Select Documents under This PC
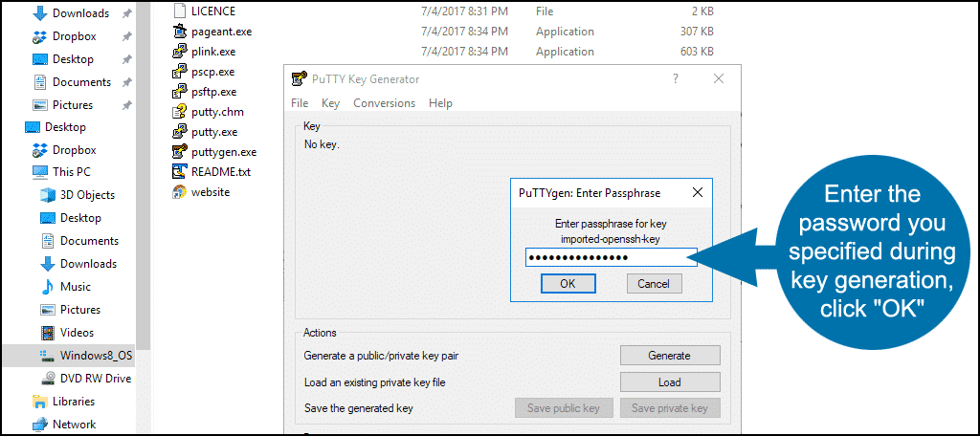 click(x=89, y=241)
